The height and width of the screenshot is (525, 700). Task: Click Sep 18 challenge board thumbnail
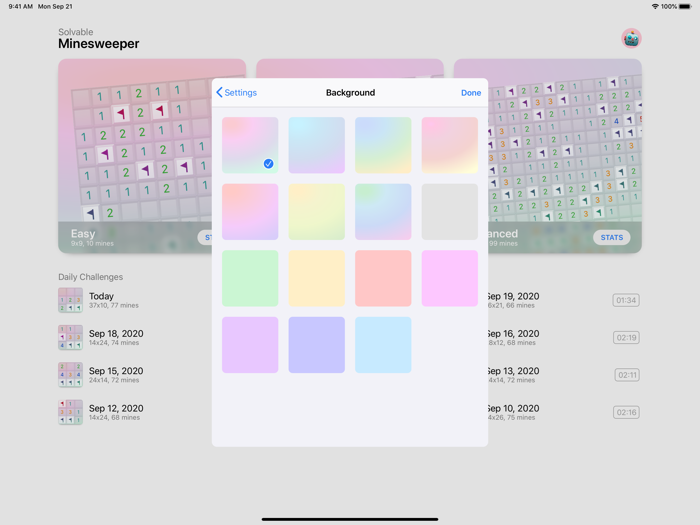[70, 338]
